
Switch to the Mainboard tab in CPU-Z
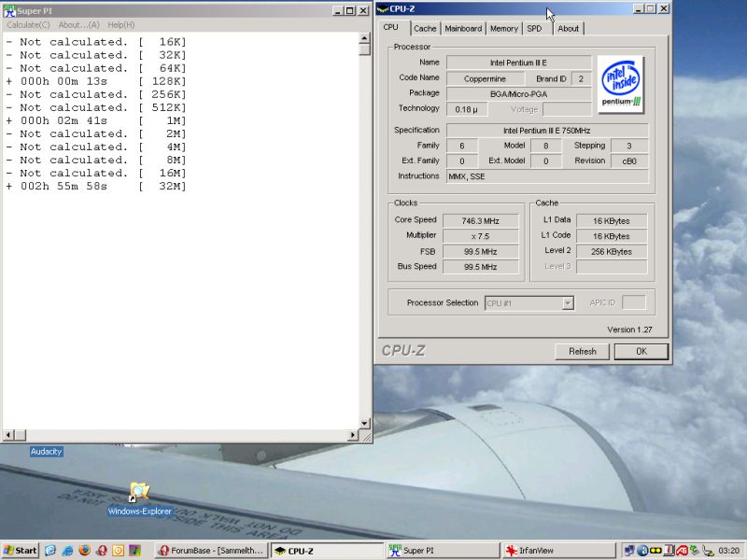click(x=463, y=29)
